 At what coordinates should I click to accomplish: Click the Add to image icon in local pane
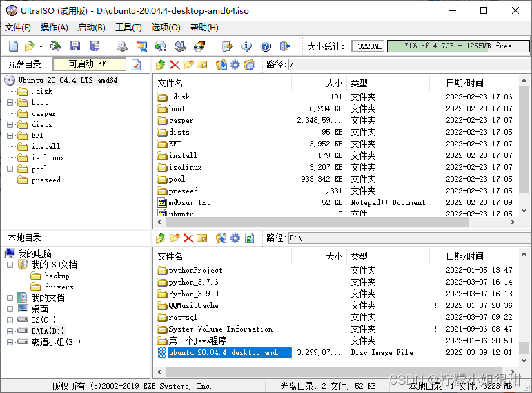coord(221,238)
